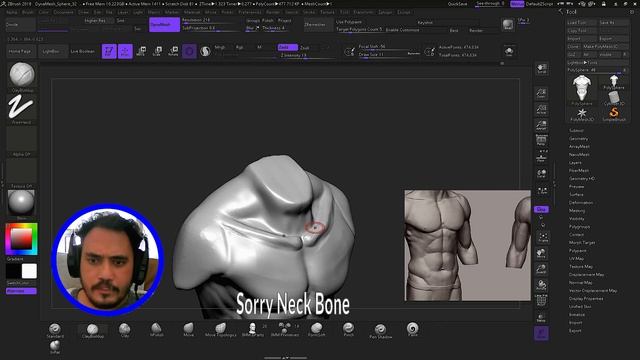Screen dimensions: 640x360
Task: Click the Divide button
Action: click(20, 24)
